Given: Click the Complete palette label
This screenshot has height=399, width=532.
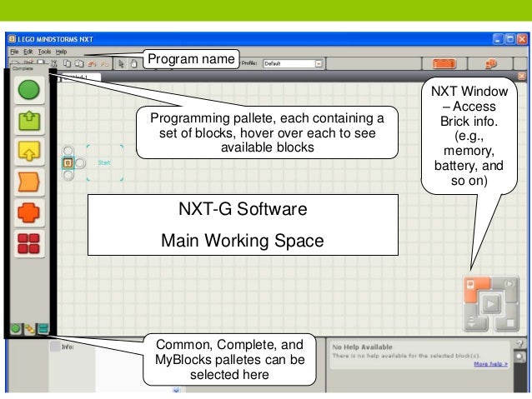Looking at the screenshot, I should click(23, 68).
